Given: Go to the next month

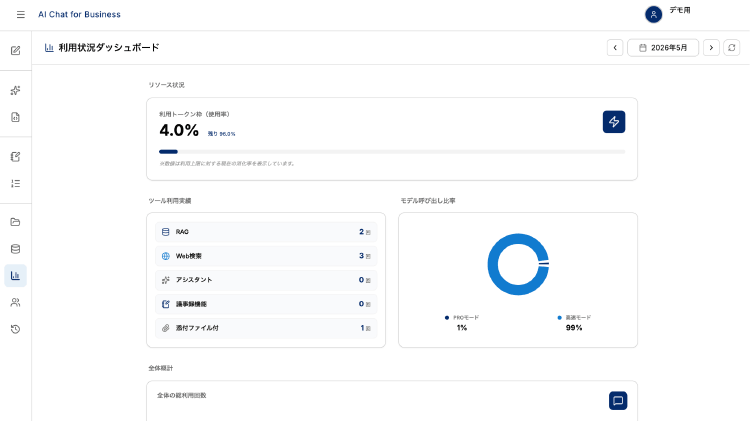Looking at the screenshot, I should (711, 47).
